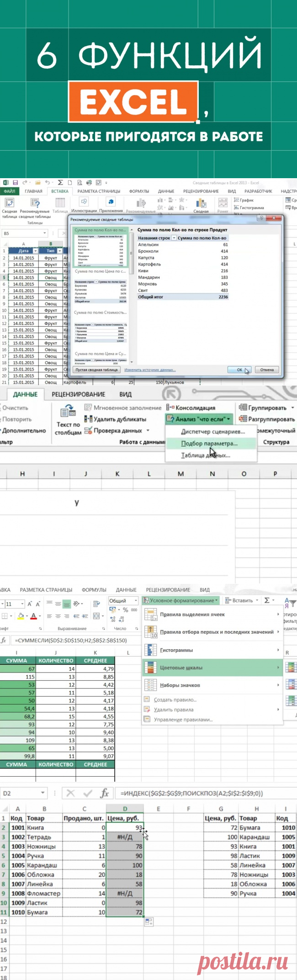Insert a График line chart

tap(244, 200)
